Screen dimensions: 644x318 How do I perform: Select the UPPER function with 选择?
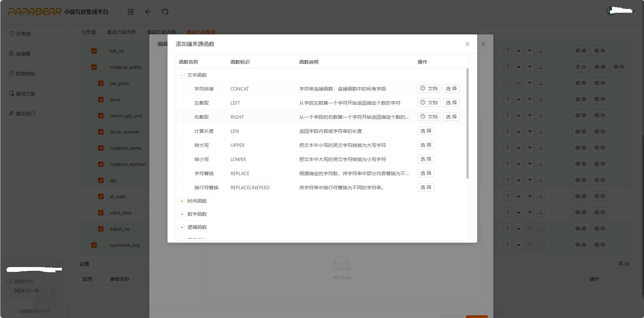(426, 145)
